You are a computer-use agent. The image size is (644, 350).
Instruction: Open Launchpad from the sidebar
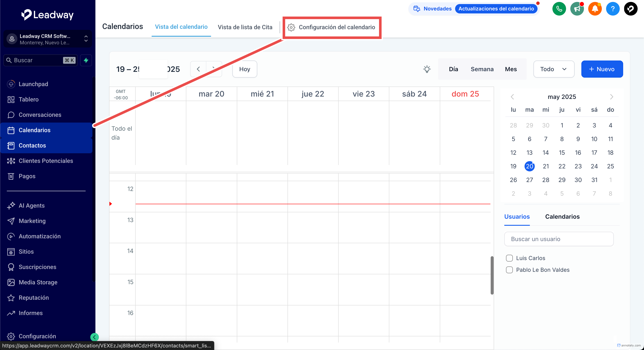(33, 84)
